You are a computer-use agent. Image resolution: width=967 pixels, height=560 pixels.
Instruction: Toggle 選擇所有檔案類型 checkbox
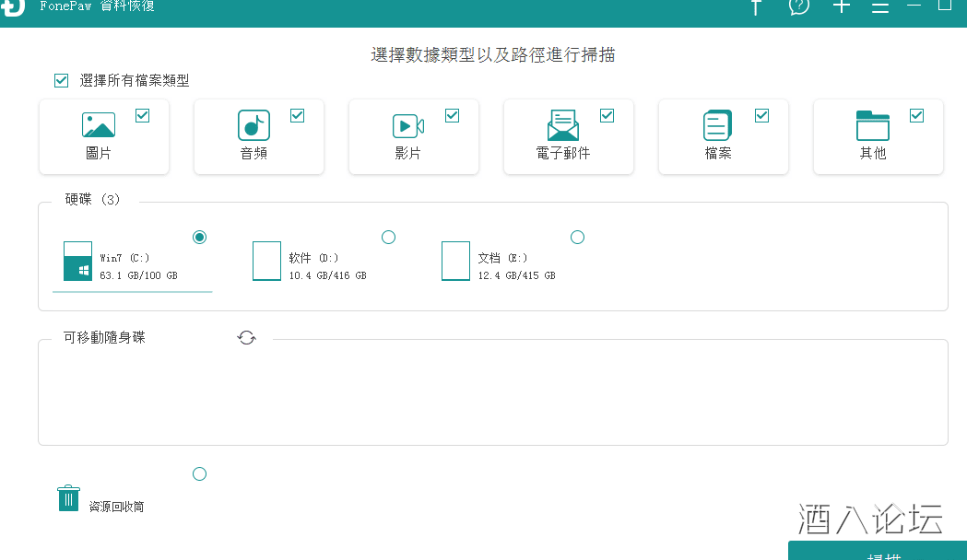click(x=62, y=81)
